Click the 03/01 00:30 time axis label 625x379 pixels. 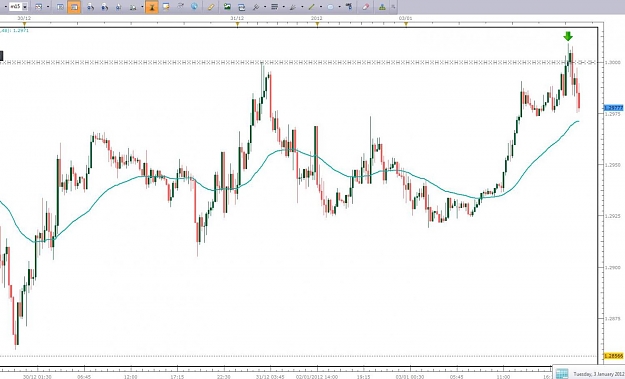pyautogui.click(x=410, y=377)
